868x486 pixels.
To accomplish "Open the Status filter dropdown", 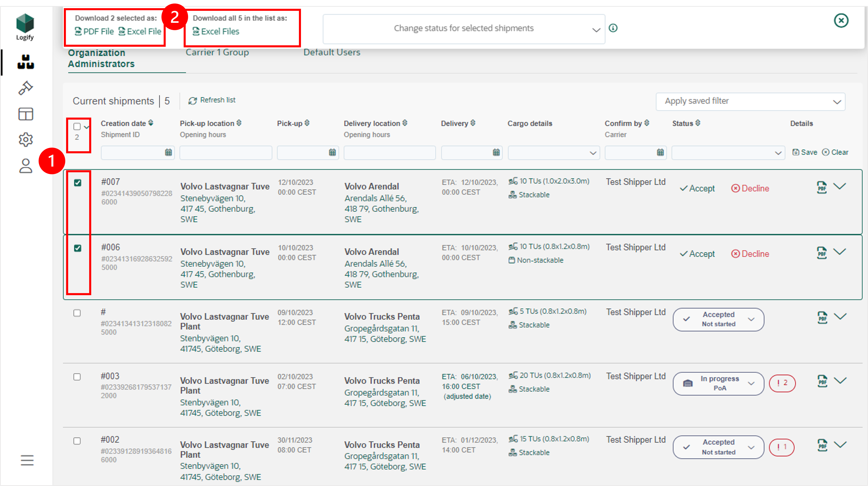I will [x=728, y=153].
